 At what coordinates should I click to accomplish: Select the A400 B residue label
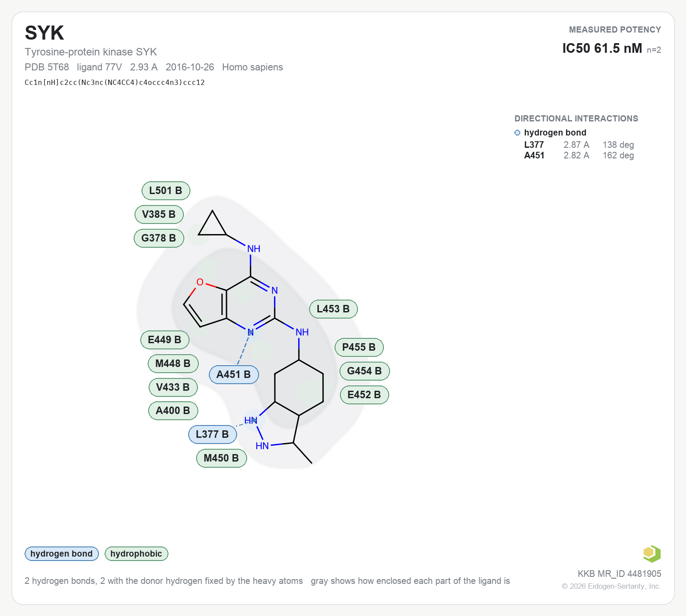click(173, 411)
